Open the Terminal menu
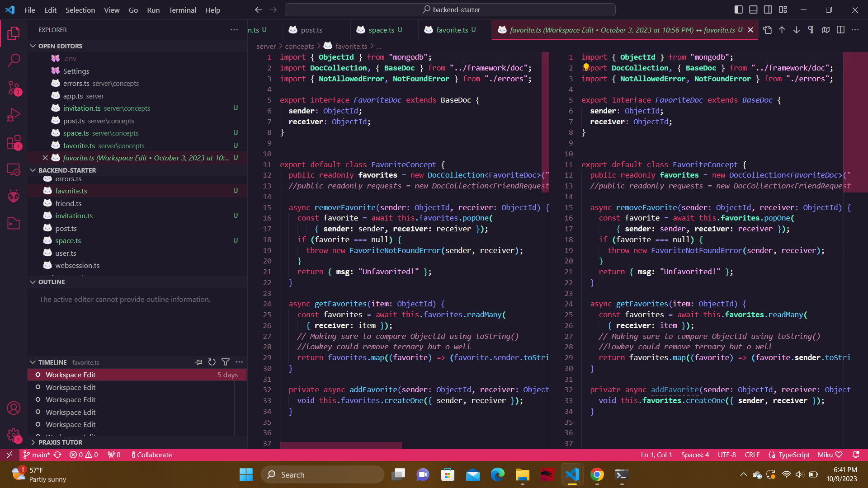 [182, 10]
